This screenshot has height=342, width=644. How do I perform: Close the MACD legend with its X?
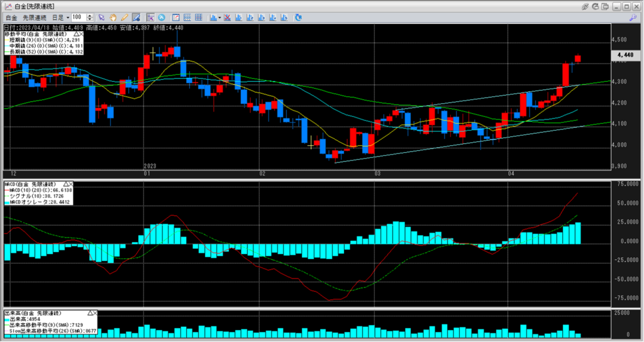tap(70, 184)
